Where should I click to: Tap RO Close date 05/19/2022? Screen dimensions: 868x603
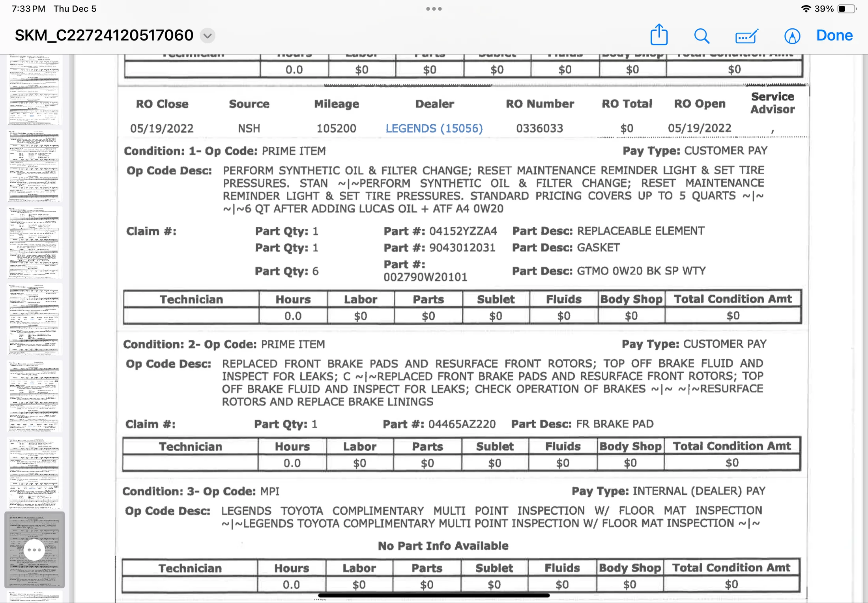click(x=162, y=128)
